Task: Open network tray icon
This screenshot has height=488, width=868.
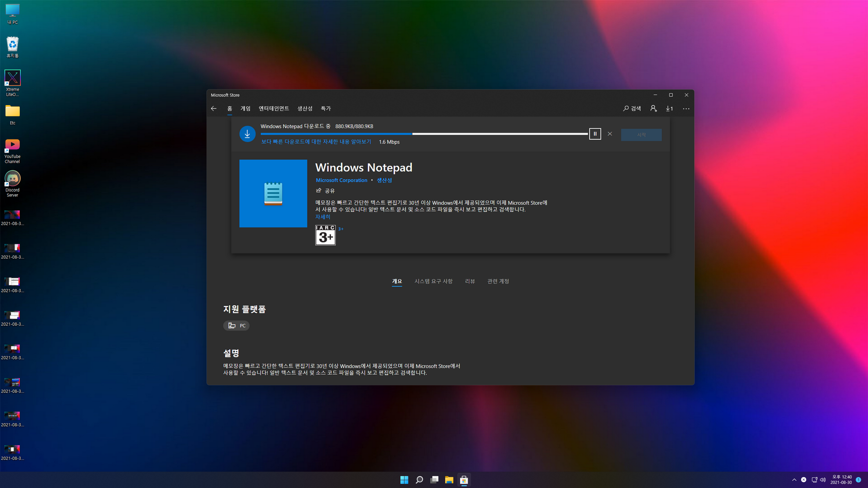Action: coord(814,480)
